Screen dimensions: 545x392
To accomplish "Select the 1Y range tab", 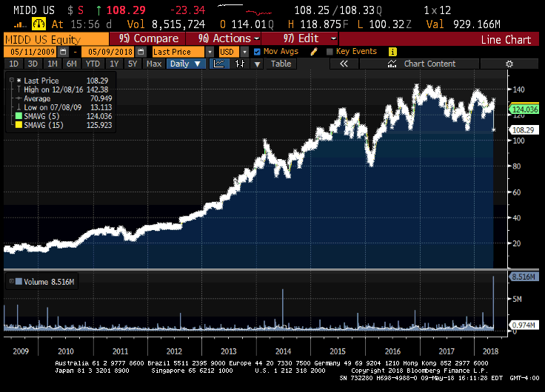I will (x=114, y=64).
